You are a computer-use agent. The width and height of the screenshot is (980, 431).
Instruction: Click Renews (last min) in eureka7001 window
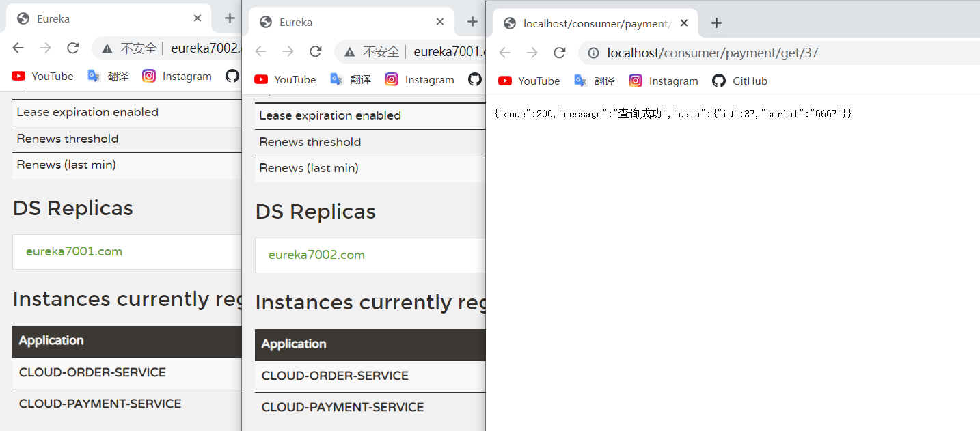(x=309, y=168)
